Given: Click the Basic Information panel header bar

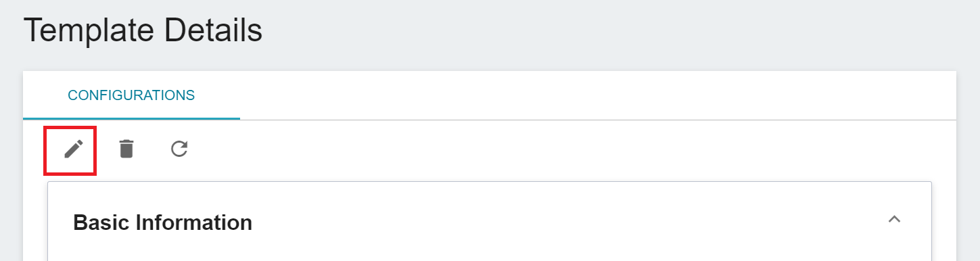Looking at the screenshot, I should coord(490,221).
